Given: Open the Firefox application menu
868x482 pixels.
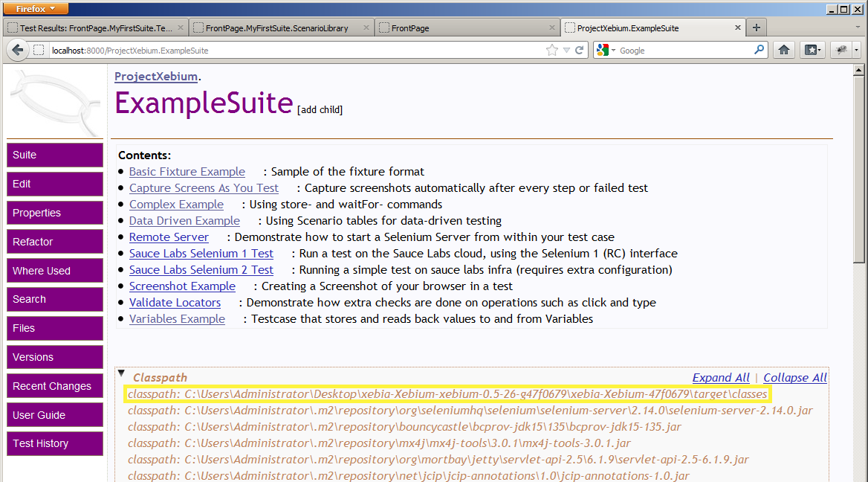Looking at the screenshot, I should click(36, 9).
